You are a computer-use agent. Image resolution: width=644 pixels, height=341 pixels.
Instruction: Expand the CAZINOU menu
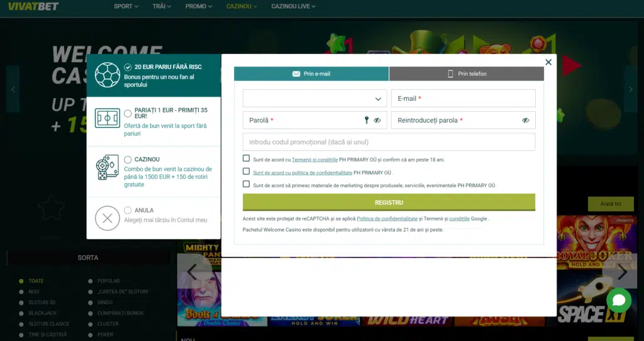pyautogui.click(x=241, y=6)
